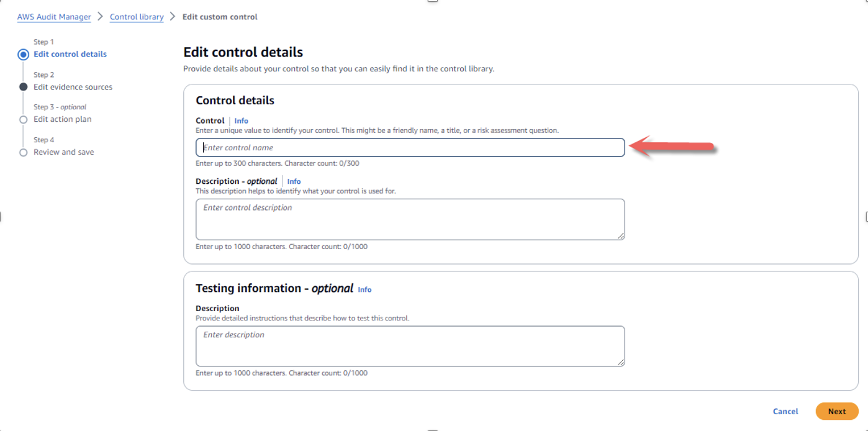Navigate to the Control library breadcrumb
The image size is (868, 431).
pos(136,17)
